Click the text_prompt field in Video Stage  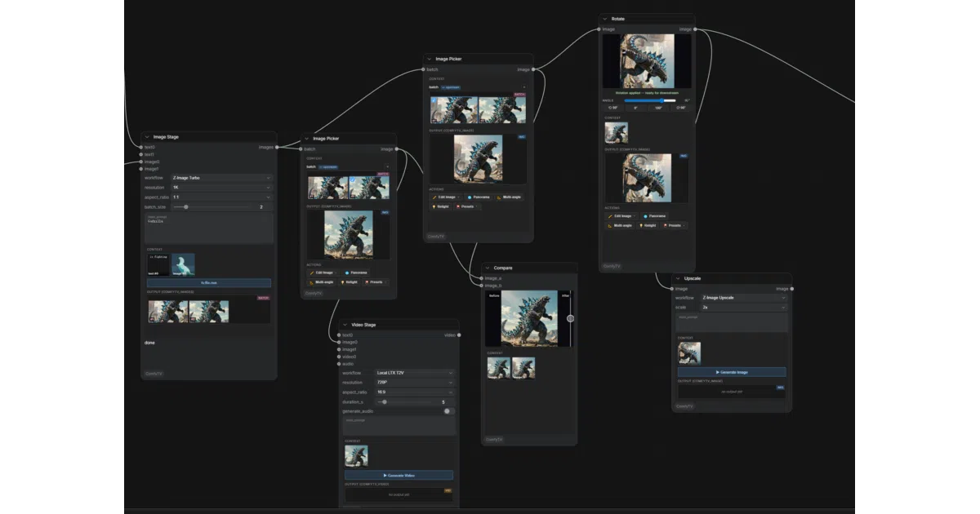pyautogui.click(x=399, y=426)
